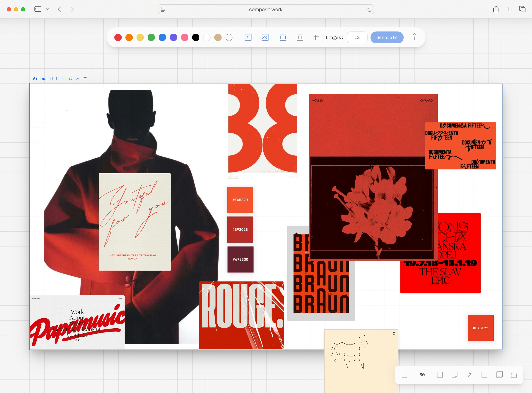
Task: Open a new browser tab
Action: [509, 9]
